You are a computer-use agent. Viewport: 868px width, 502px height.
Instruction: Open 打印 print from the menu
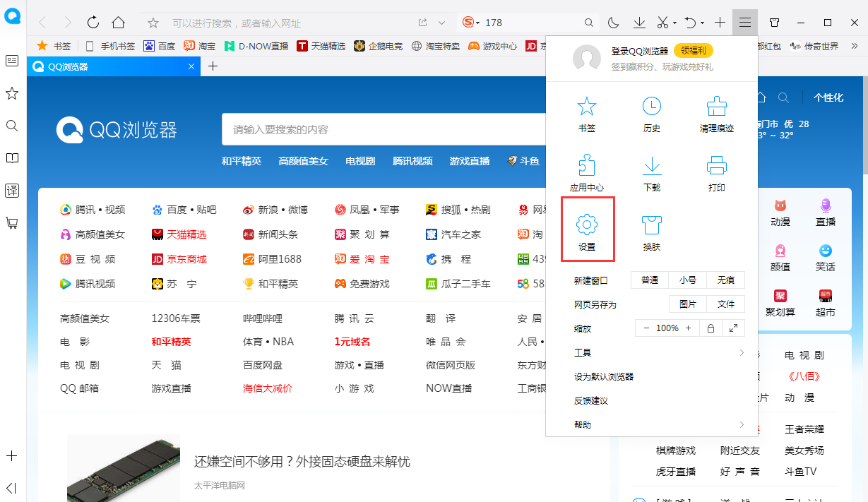(716, 173)
